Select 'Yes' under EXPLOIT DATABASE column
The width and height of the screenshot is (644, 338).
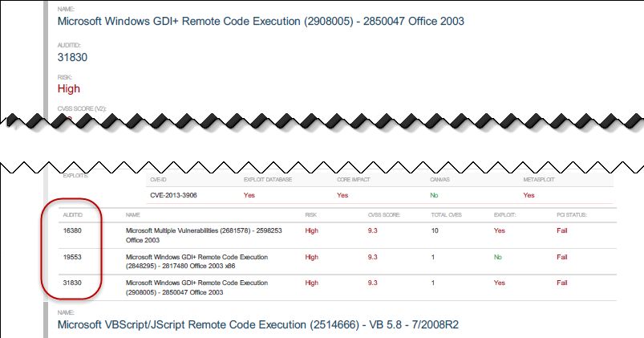249,195
